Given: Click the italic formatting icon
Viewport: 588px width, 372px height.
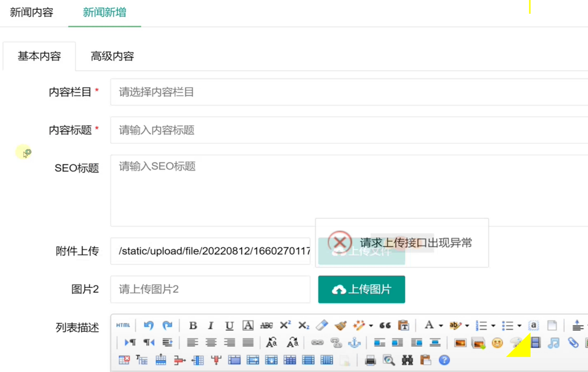Looking at the screenshot, I should [211, 325].
